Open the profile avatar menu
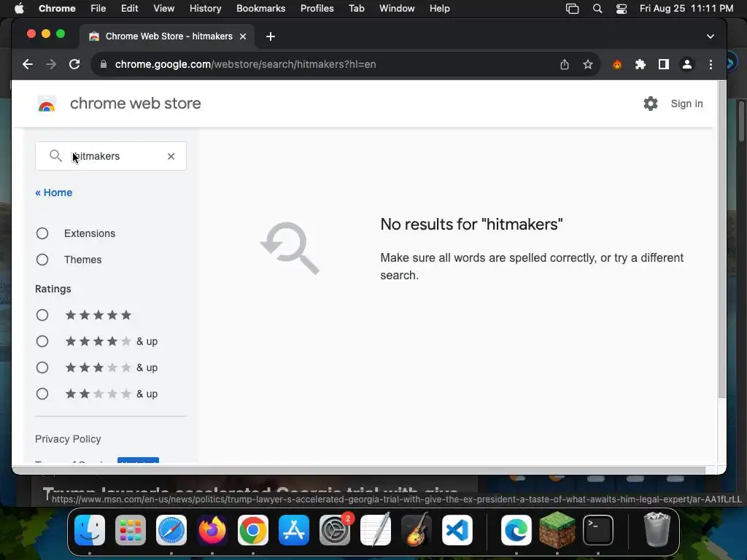Image resolution: width=747 pixels, height=560 pixels. 687,64
